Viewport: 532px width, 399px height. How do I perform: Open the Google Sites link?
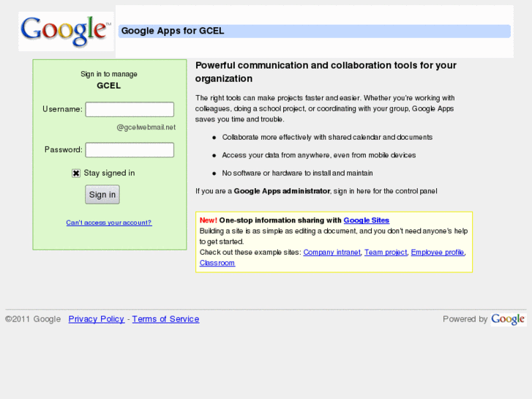point(367,220)
